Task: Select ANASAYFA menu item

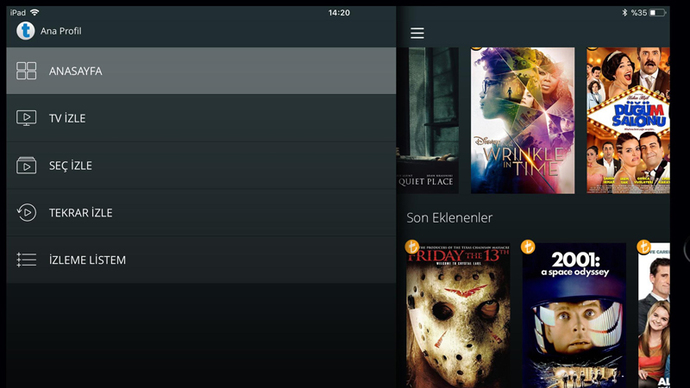Action: (201, 71)
